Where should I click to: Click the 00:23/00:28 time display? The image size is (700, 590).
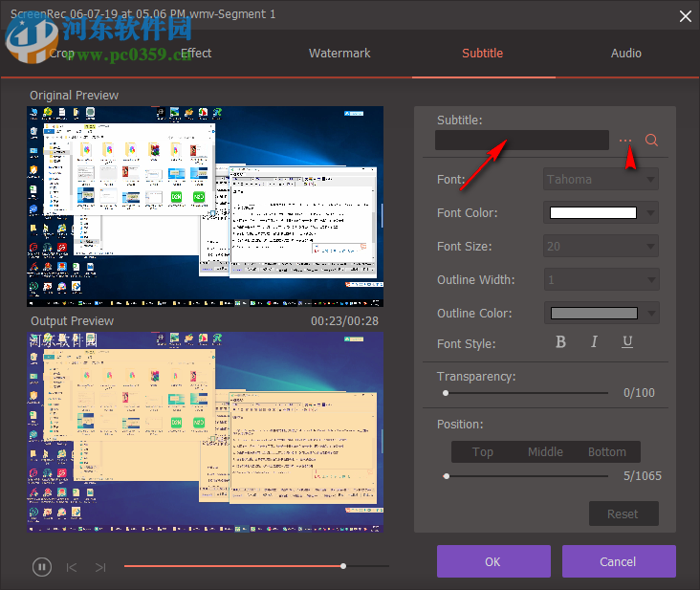coord(344,321)
